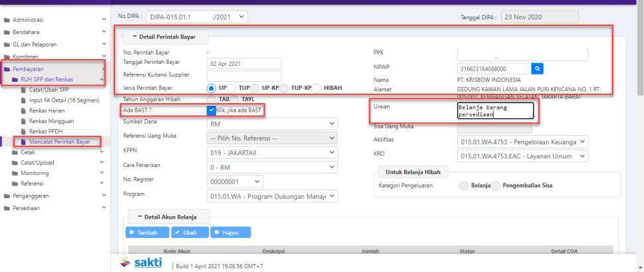
Task: Click the Hapus button
Action: pos(230,233)
